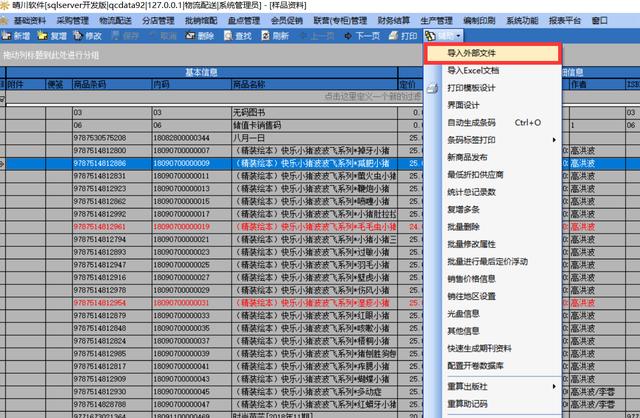Viewport: 640px width, 418px height.
Task: Sort by the 商品名称 column header
Action: 314,84
